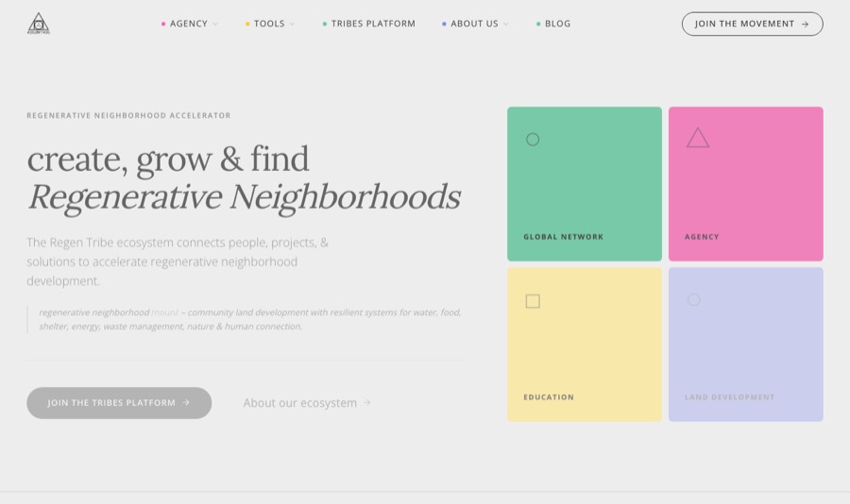Click the Regen Tribe triangle logo
This screenshot has width=850, height=504.
(x=39, y=24)
